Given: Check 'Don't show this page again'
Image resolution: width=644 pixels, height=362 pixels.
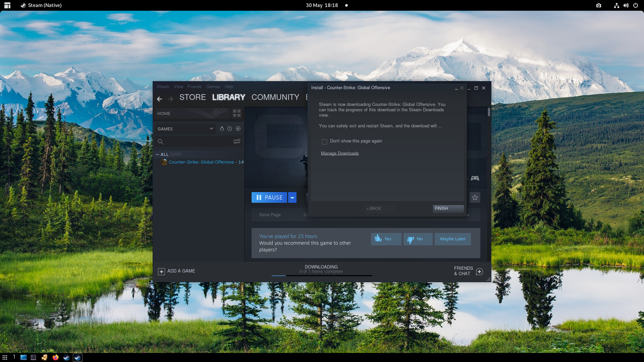Looking at the screenshot, I should point(324,142).
